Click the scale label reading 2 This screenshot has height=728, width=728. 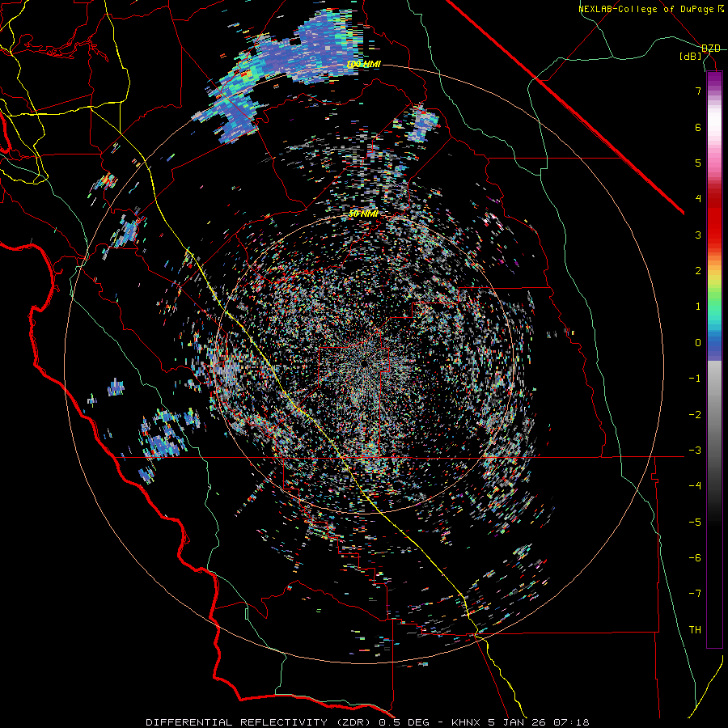[698, 271]
